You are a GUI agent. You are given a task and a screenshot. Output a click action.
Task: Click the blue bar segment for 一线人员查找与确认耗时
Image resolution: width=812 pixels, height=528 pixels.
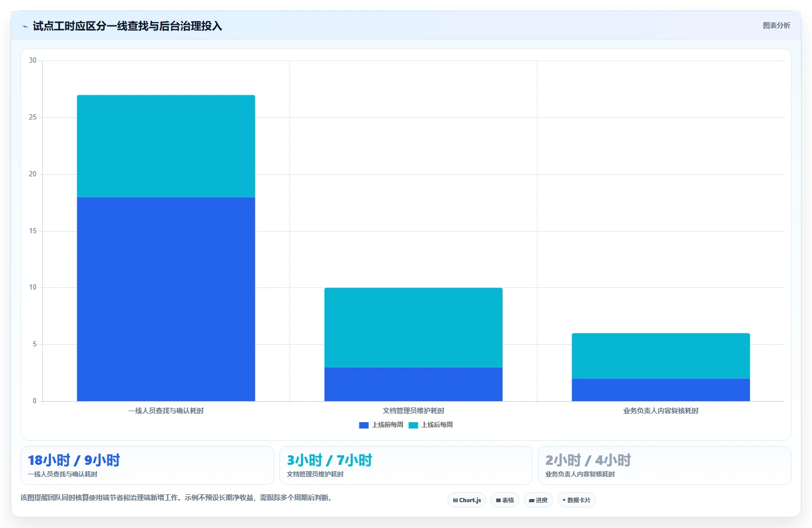[166, 299]
